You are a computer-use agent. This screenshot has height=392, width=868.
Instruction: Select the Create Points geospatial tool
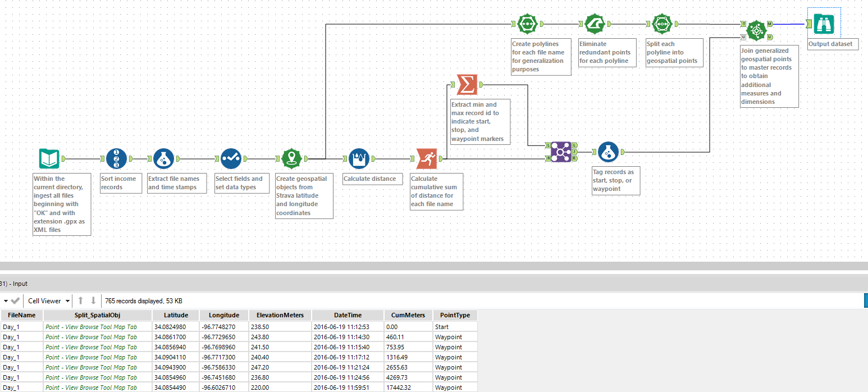(292, 159)
